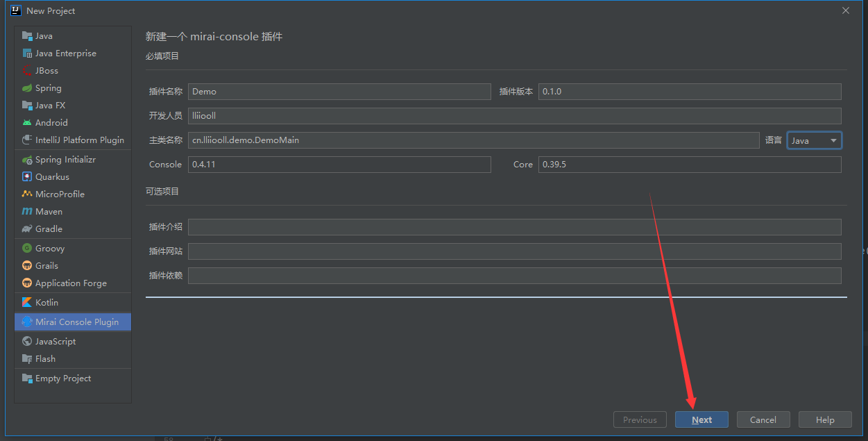Click the Java FX folder icon
This screenshot has height=441, width=868.
pyautogui.click(x=27, y=106)
